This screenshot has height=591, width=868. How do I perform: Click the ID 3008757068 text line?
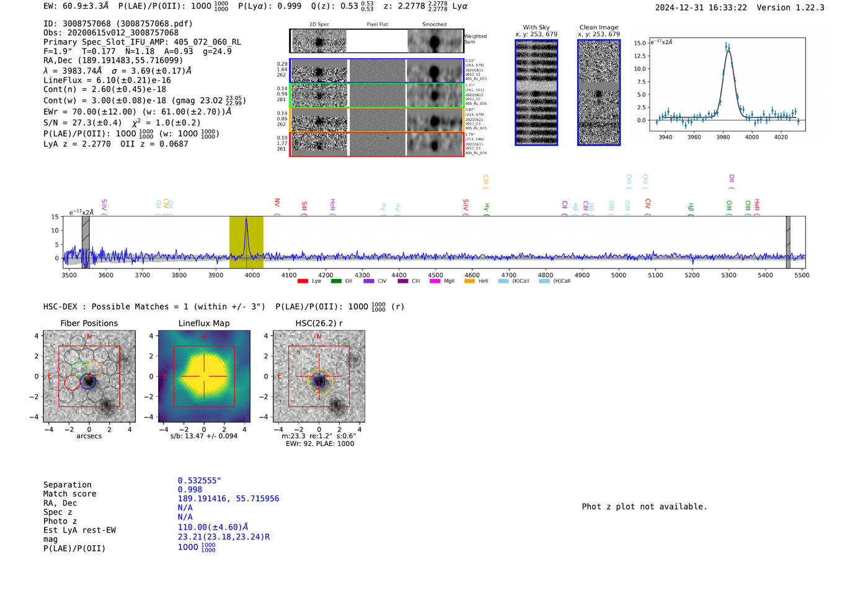[118, 24]
